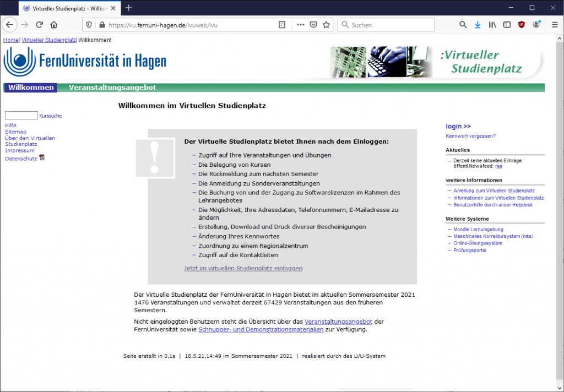Open a new browser tab
The height and width of the screenshot is (392, 564).
pyautogui.click(x=129, y=8)
